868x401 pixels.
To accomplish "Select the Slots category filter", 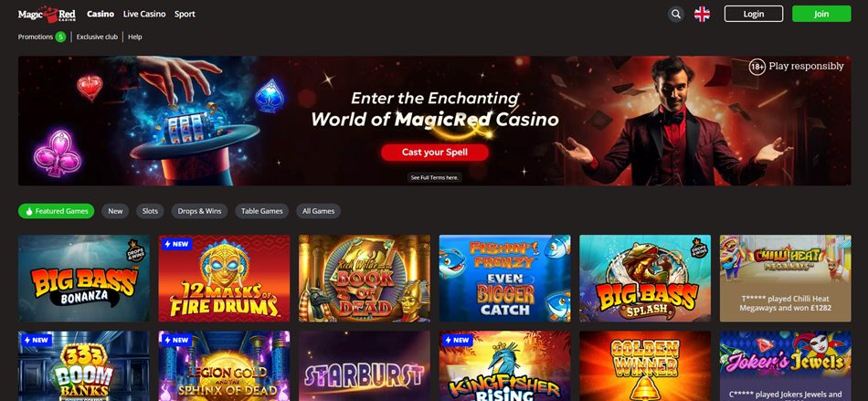I will (x=150, y=211).
